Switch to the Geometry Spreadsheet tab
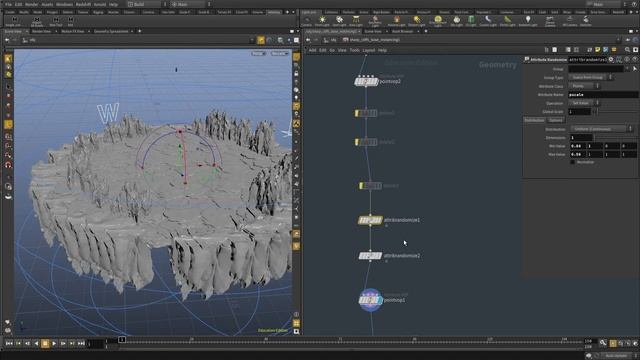This screenshot has height=360, width=640. click(x=111, y=31)
